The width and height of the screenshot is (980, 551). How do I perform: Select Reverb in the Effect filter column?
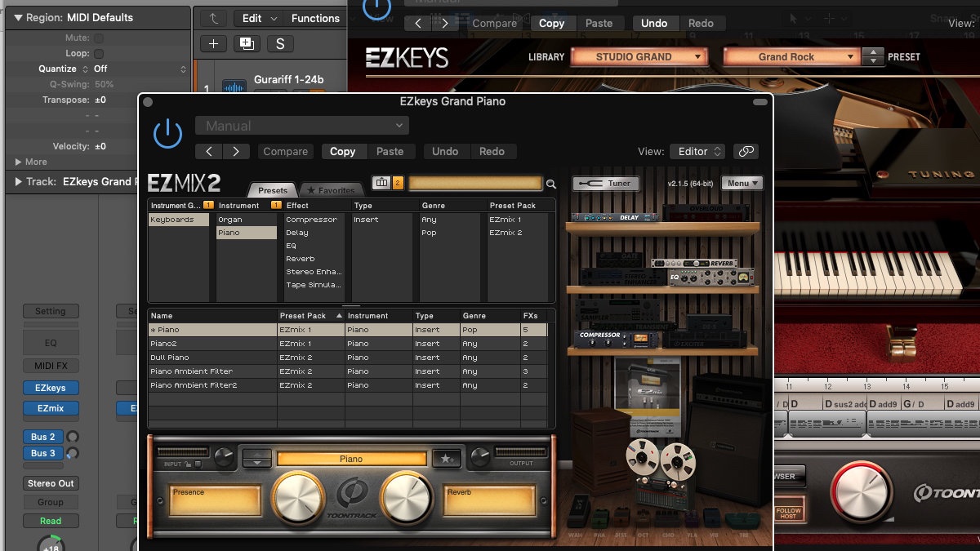(301, 259)
